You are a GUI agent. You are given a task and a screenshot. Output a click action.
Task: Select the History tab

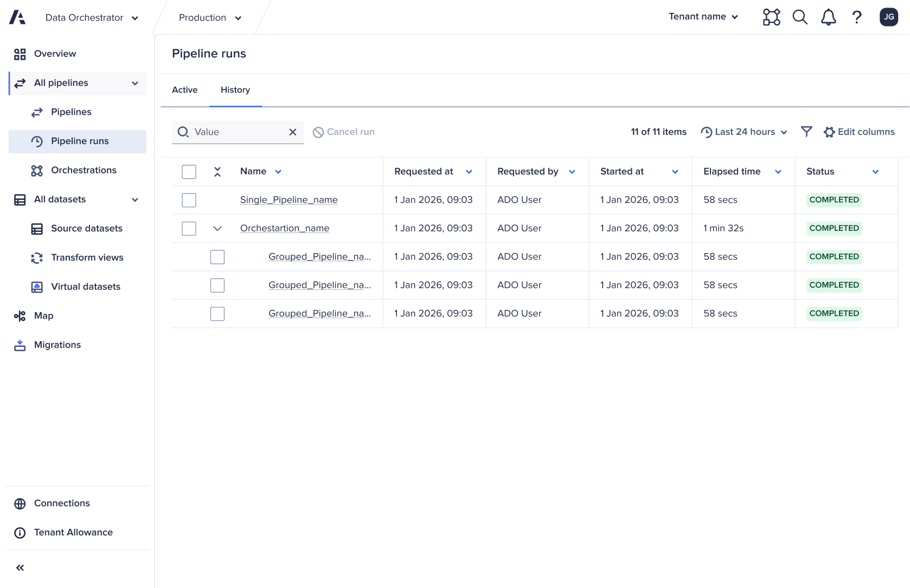[x=235, y=90]
